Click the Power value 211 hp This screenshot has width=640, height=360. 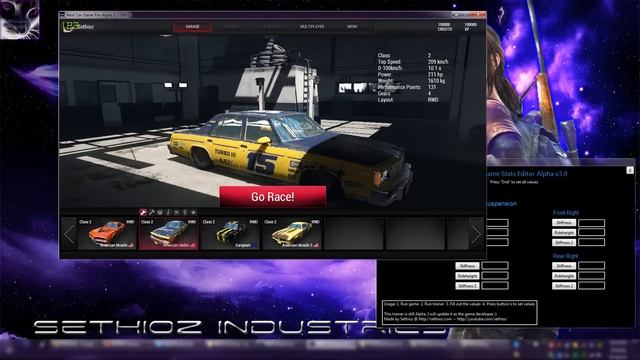point(435,75)
